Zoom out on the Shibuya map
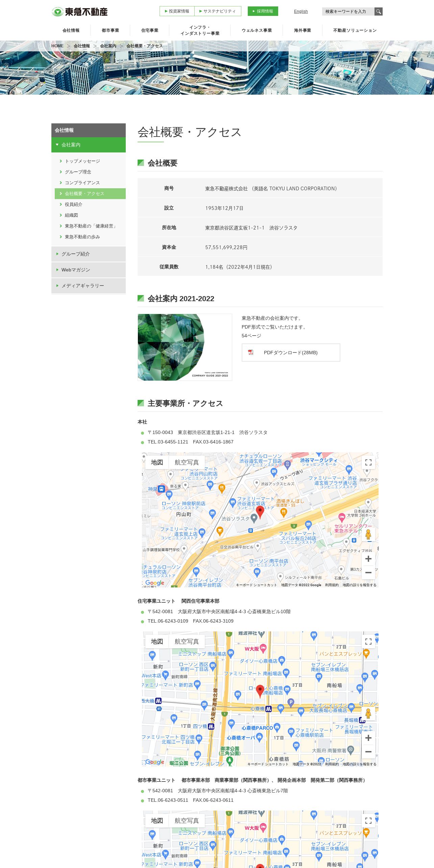Image resolution: width=434 pixels, height=868 pixels. (x=368, y=573)
